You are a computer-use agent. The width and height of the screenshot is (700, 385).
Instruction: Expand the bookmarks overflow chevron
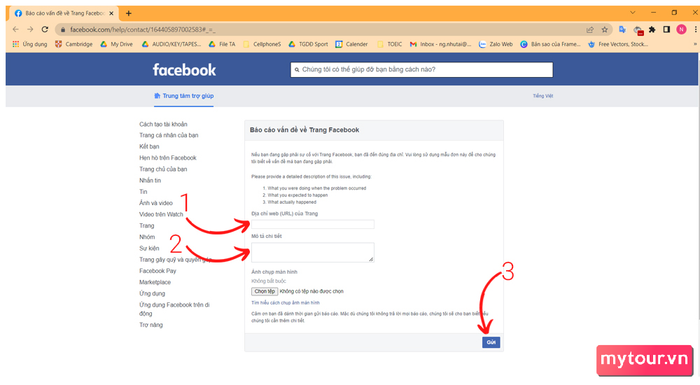(x=695, y=44)
